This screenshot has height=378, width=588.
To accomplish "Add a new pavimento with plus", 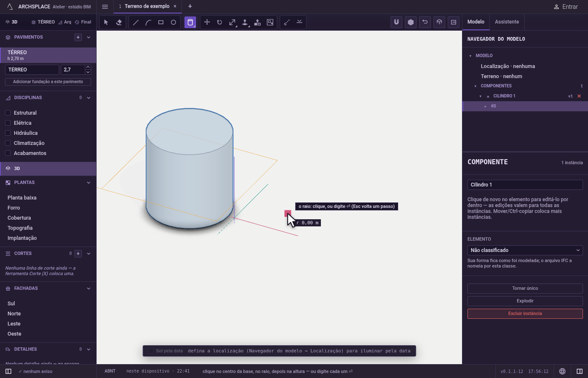I will click(78, 37).
